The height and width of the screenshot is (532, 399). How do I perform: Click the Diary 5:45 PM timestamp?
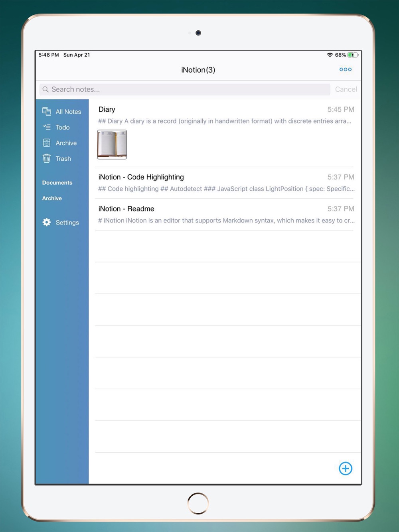pyautogui.click(x=341, y=109)
